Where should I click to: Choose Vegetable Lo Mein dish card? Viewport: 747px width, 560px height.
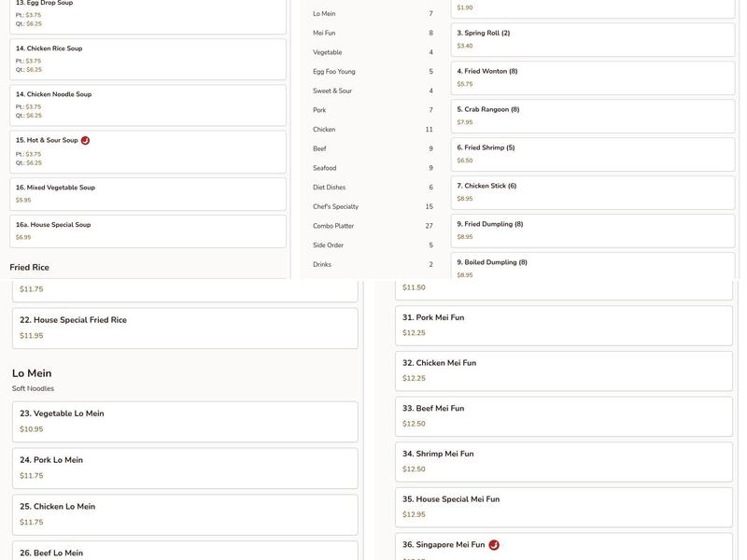pos(185,421)
